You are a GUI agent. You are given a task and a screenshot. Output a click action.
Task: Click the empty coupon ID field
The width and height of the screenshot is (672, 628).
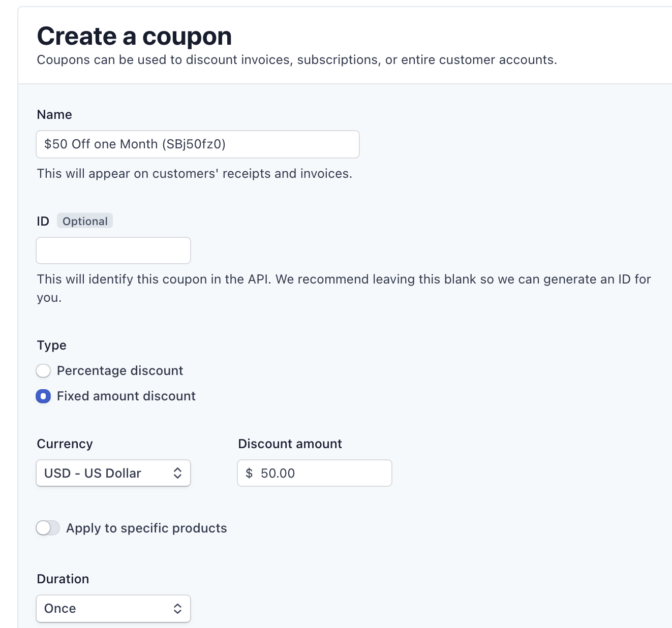[x=113, y=250]
